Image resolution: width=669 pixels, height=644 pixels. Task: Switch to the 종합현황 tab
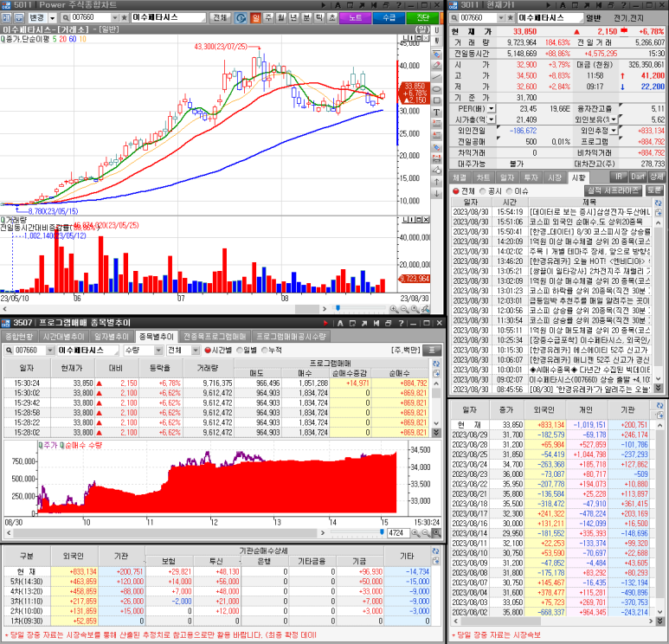tap(19, 337)
